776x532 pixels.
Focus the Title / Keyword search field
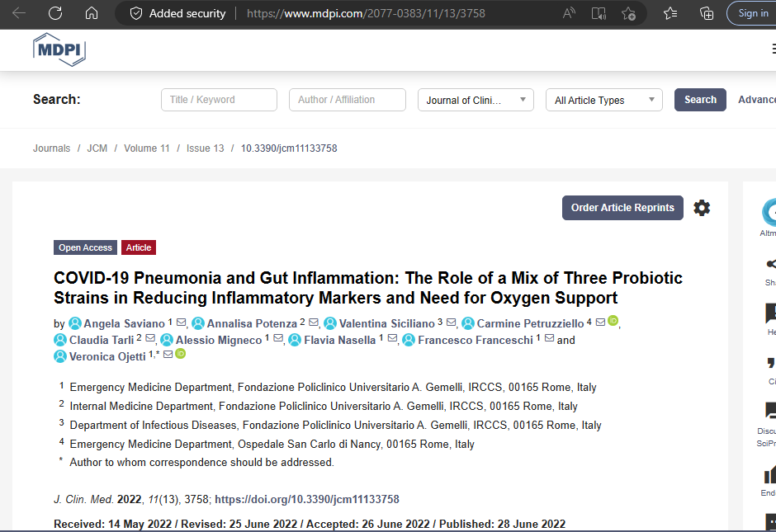219,100
